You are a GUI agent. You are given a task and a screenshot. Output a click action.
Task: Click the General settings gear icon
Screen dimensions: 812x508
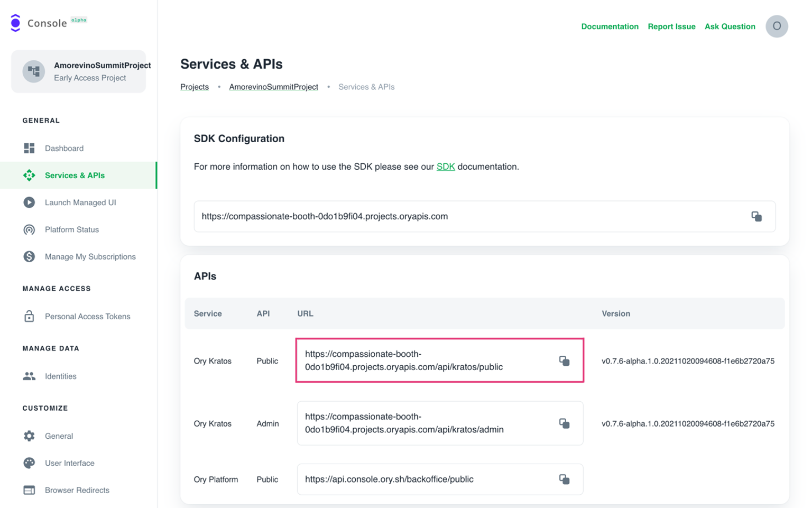29,436
